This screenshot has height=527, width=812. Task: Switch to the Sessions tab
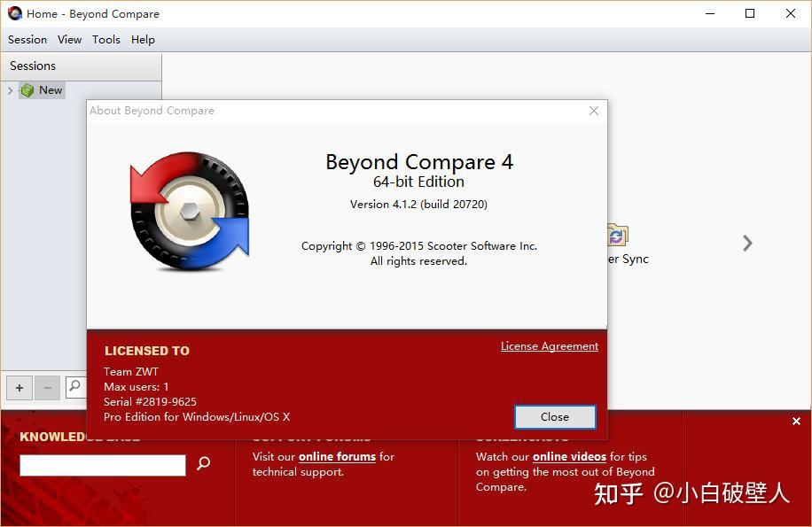(33, 66)
